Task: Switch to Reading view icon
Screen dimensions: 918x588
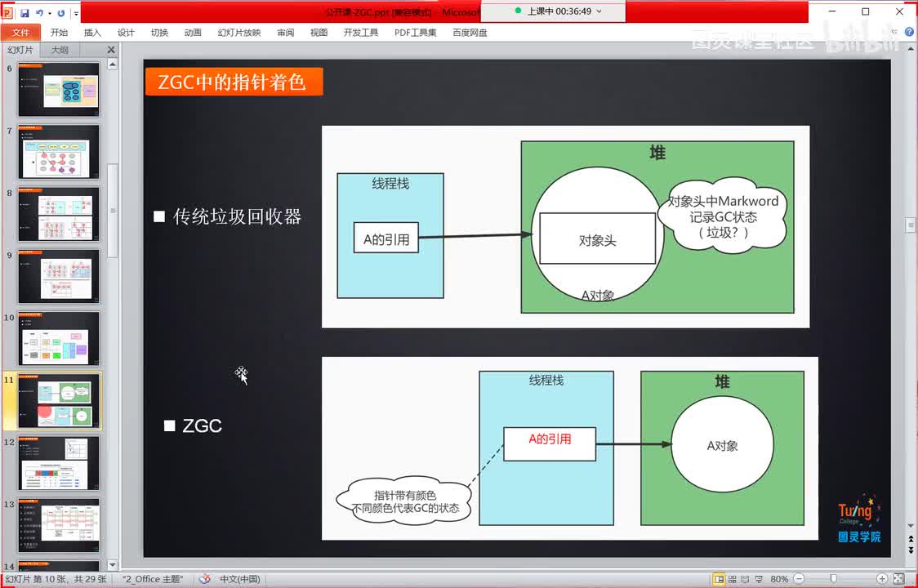Action: tap(745, 579)
